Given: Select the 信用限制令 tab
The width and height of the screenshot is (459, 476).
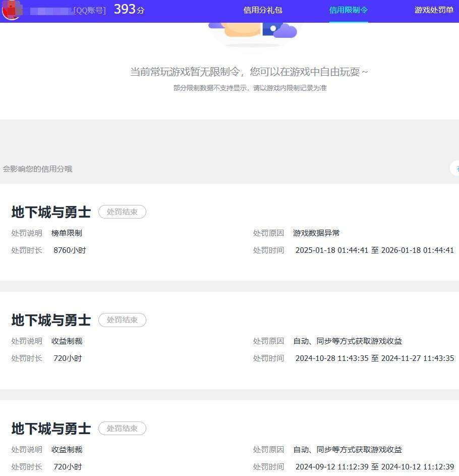Looking at the screenshot, I should tap(348, 10).
